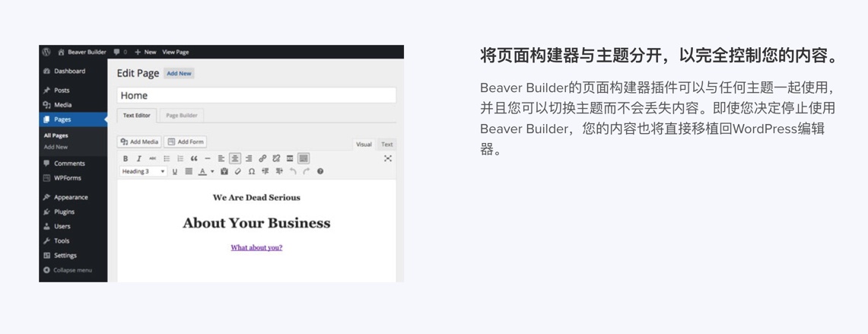Redo the last edit
The height and width of the screenshot is (334, 868).
(306, 172)
